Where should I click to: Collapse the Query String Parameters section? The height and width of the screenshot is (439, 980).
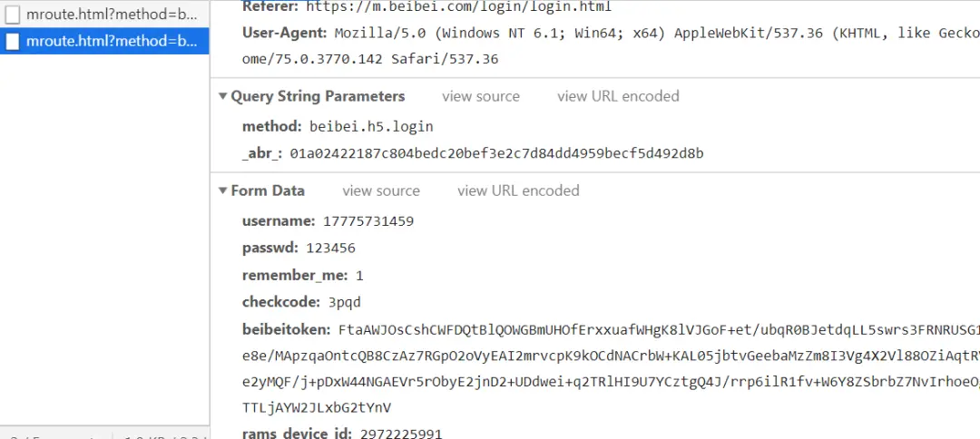coord(222,96)
